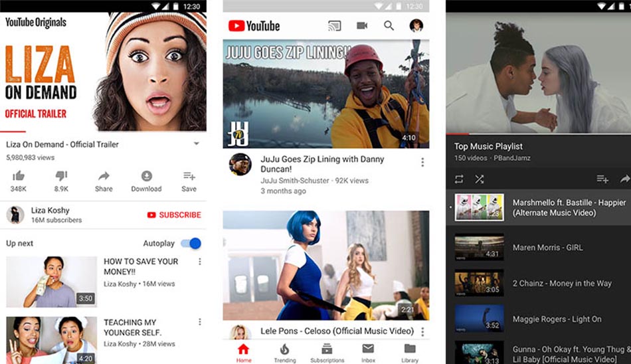Open the TEACHING MY YOUNGER SELF title
This screenshot has width=631, height=364.
132,327
